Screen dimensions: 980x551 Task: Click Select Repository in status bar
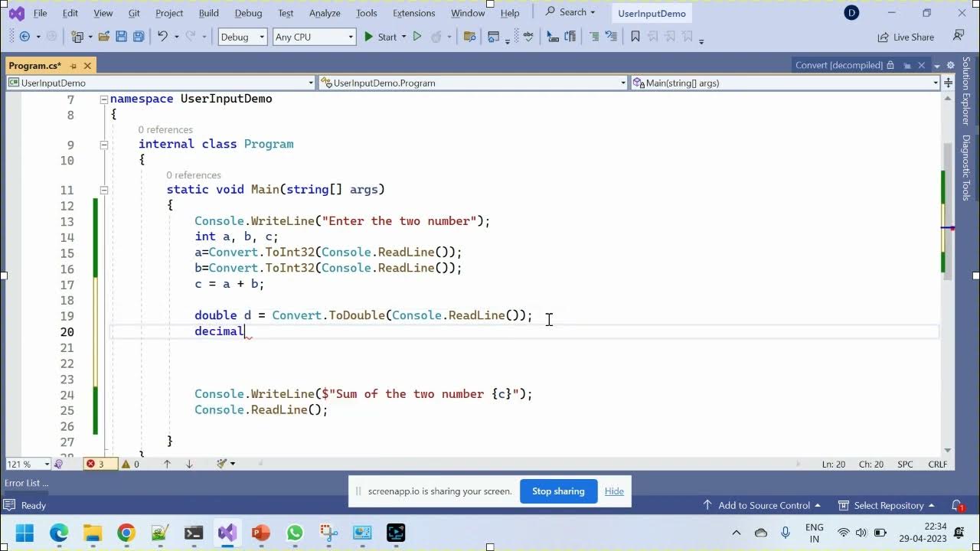click(x=887, y=505)
